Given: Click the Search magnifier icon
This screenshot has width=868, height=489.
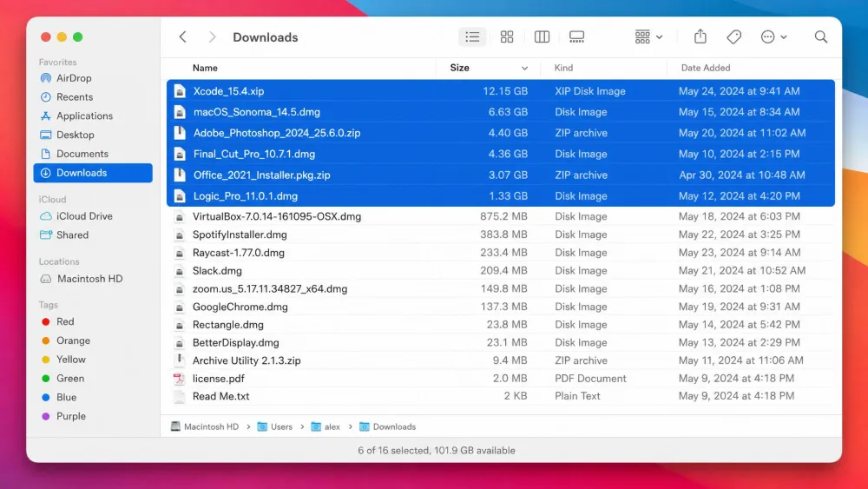Looking at the screenshot, I should 821,37.
